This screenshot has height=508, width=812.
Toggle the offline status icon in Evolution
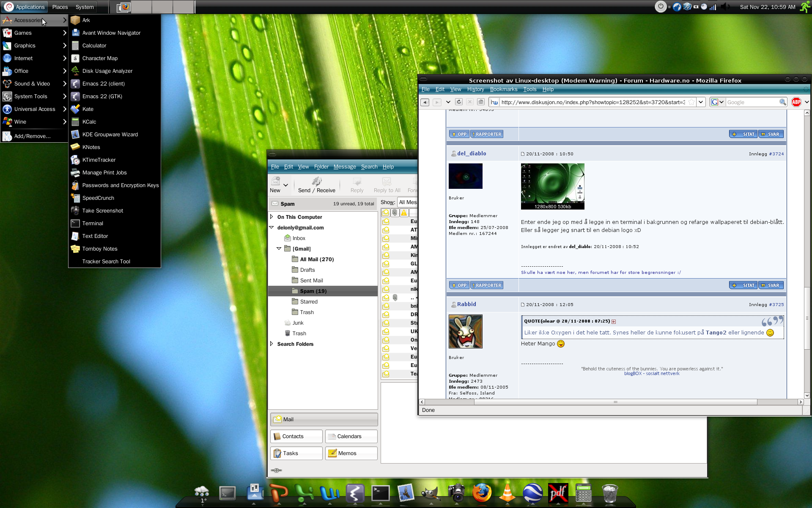tap(276, 470)
